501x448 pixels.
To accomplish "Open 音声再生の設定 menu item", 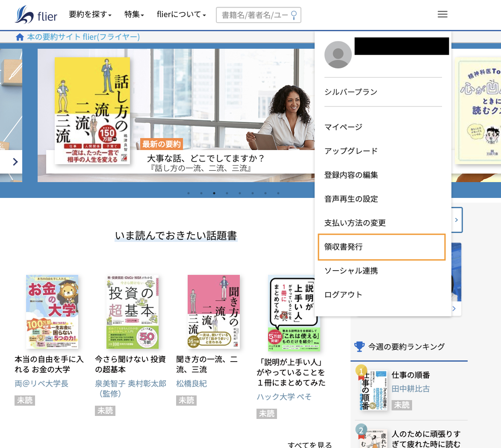I will (x=351, y=199).
